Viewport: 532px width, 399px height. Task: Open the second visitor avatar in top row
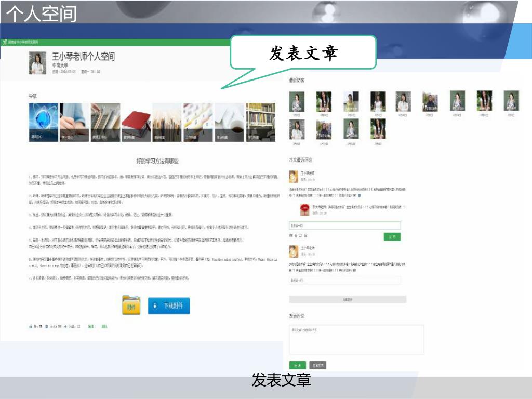coord(324,101)
